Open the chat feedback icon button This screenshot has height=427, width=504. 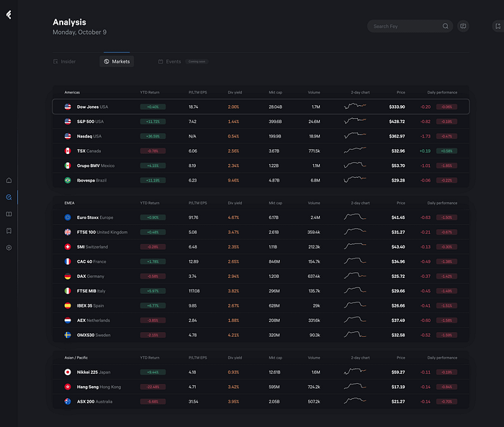(x=463, y=26)
